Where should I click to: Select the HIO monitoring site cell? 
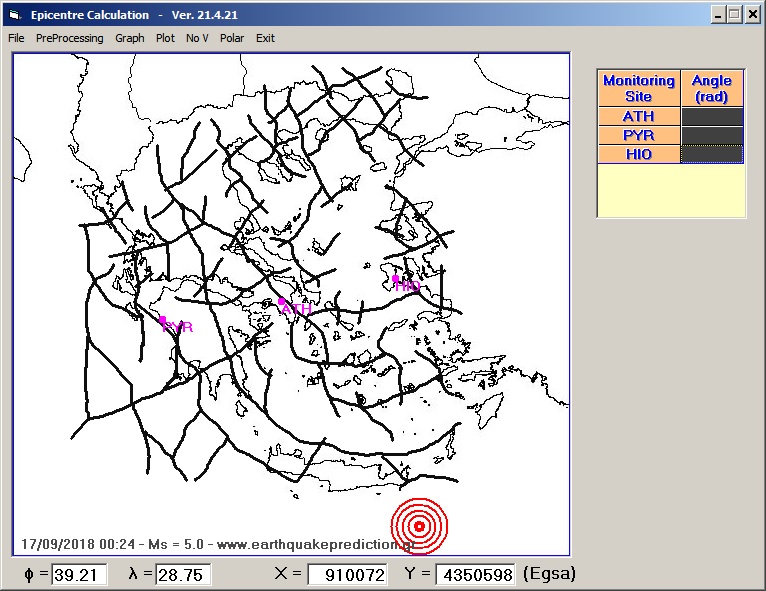pos(638,154)
